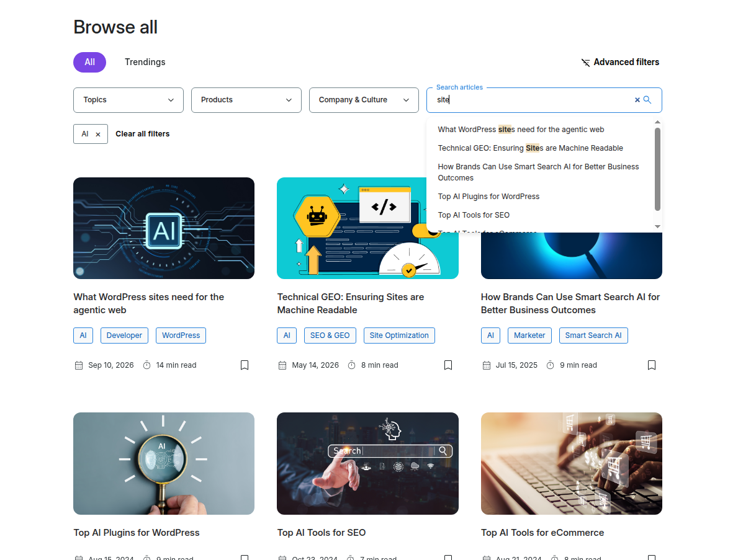Open the Topics dropdown

128,100
